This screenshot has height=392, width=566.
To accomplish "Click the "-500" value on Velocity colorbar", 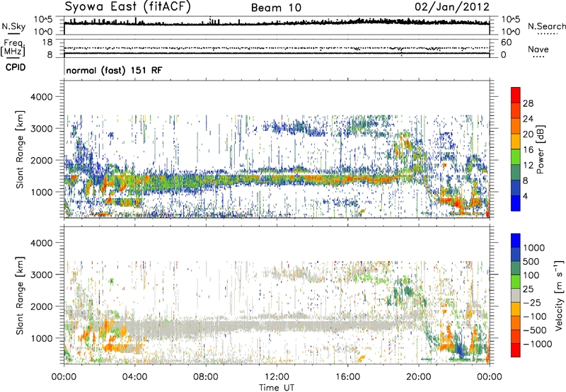I will pyautogui.click(x=535, y=330).
